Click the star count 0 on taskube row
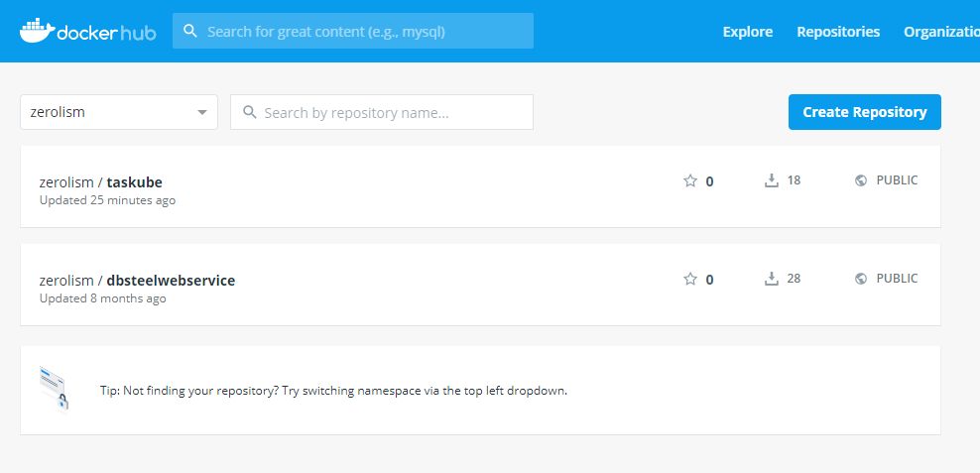 709,181
